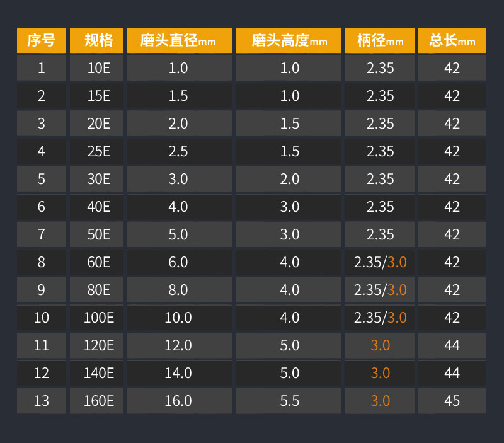Select the orange 3.0 shank cell for 120E
The image size is (504, 443).
380,345
